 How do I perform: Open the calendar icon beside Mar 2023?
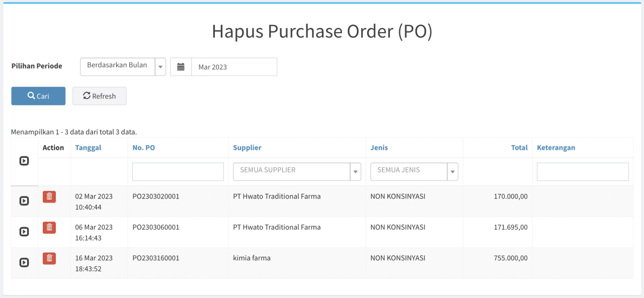pyautogui.click(x=181, y=67)
